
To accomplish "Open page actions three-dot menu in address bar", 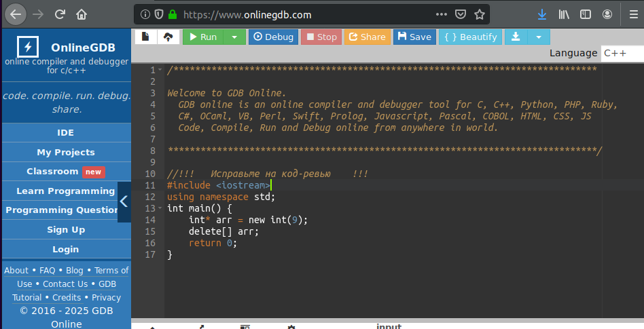I will tap(442, 14).
